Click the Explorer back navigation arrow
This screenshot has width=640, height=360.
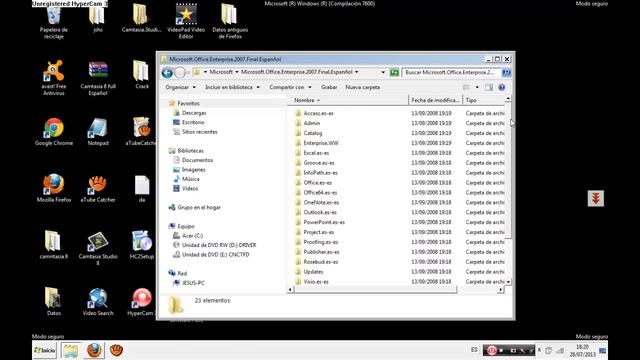(x=167, y=73)
